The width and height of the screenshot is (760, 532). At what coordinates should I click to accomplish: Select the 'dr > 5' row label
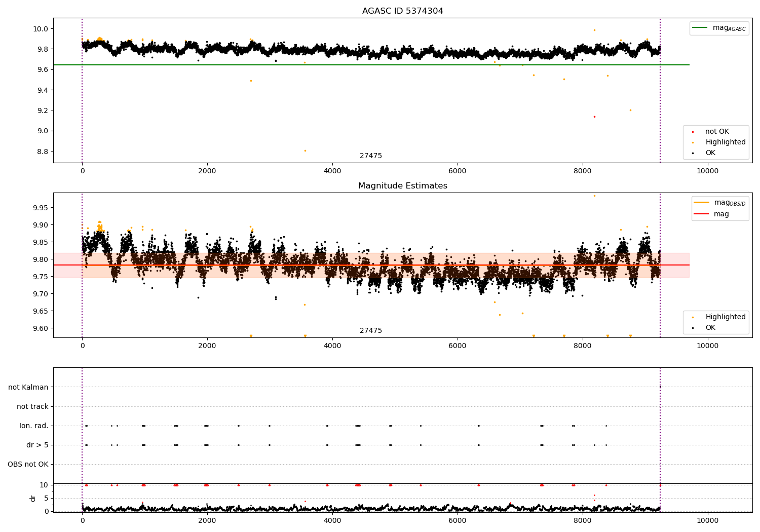point(37,445)
